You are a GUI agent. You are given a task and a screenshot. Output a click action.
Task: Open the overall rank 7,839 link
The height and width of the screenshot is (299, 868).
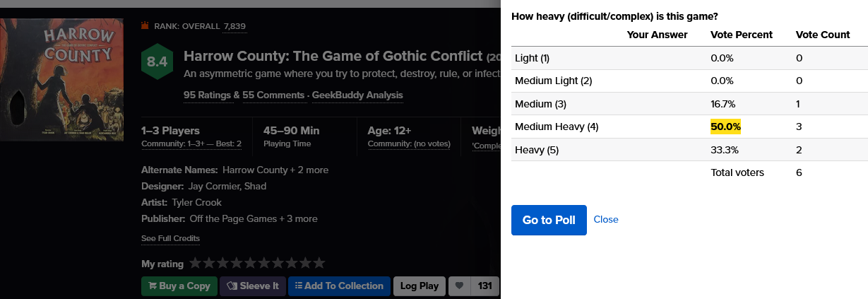point(234,26)
